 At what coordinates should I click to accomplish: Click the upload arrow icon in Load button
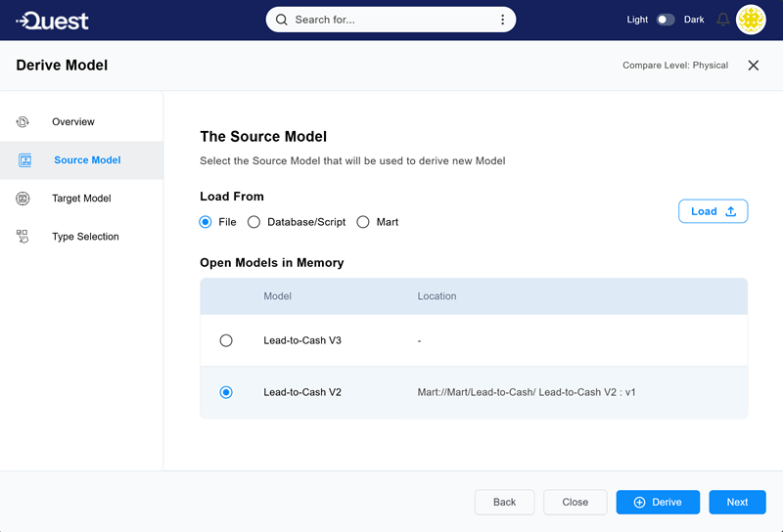pyautogui.click(x=730, y=211)
